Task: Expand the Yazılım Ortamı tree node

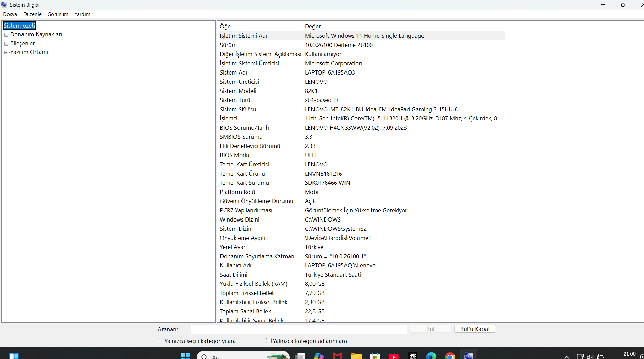Action: [x=6, y=52]
